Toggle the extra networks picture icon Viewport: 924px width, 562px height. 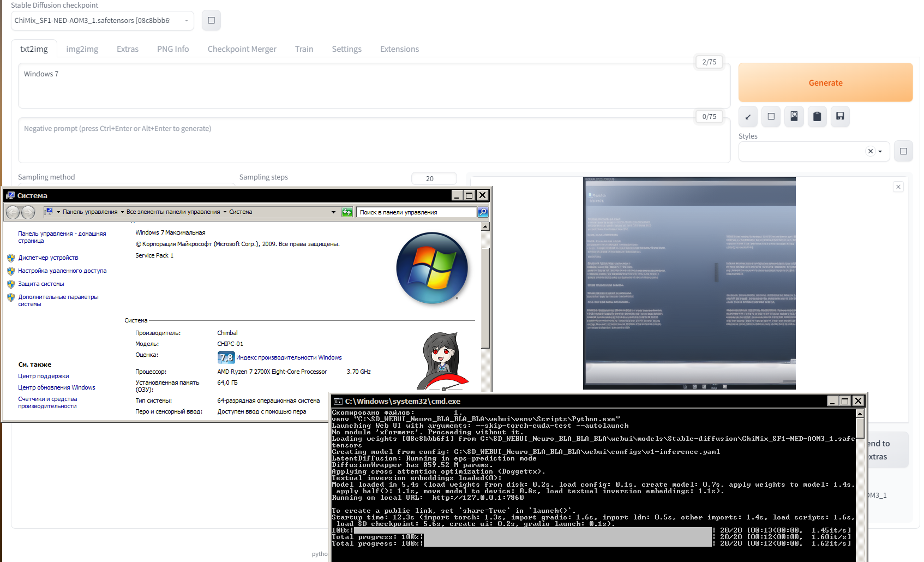point(794,116)
